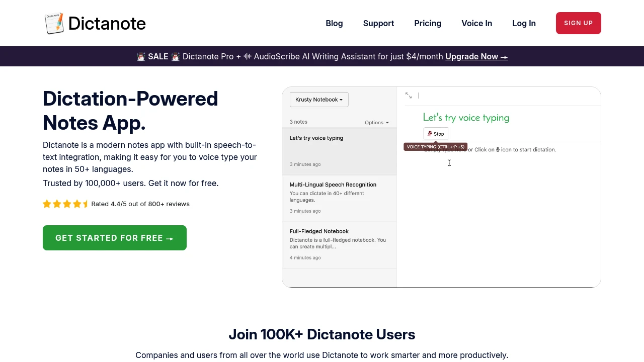Image resolution: width=644 pixels, height=362 pixels.
Task: Open the Voice In nav link
Action: coord(476,23)
